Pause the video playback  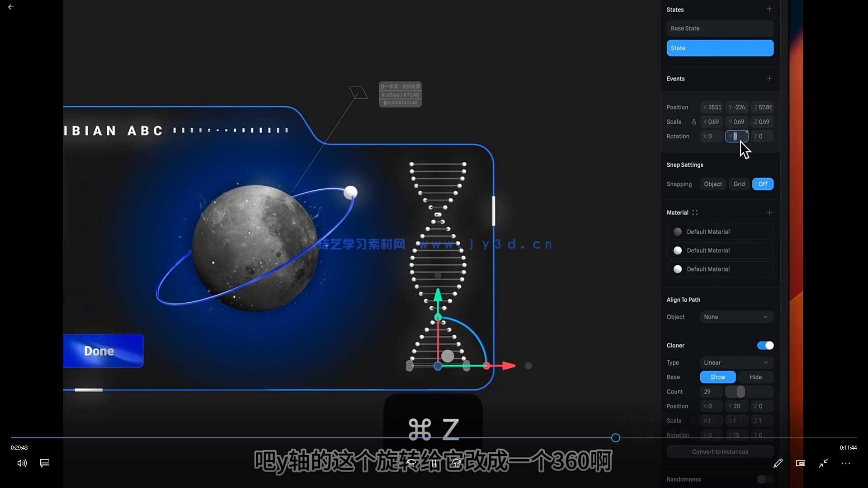click(434, 463)
